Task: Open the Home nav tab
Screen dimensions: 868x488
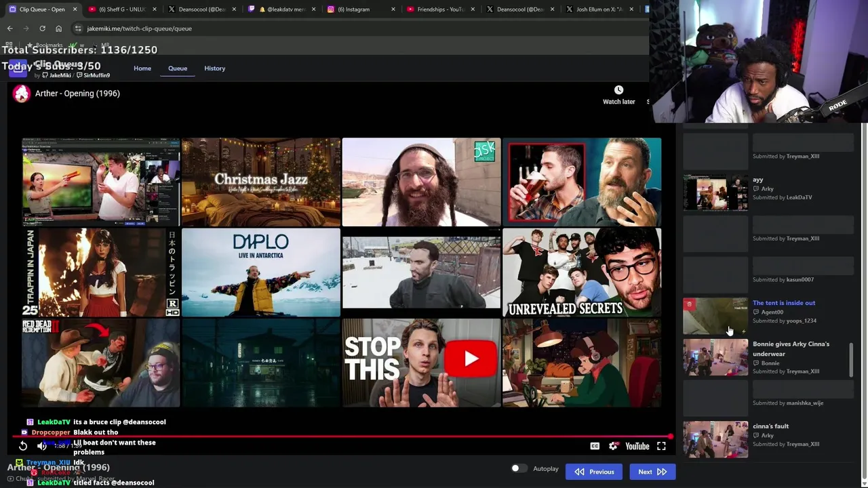Action: click(x=142, y=68)
